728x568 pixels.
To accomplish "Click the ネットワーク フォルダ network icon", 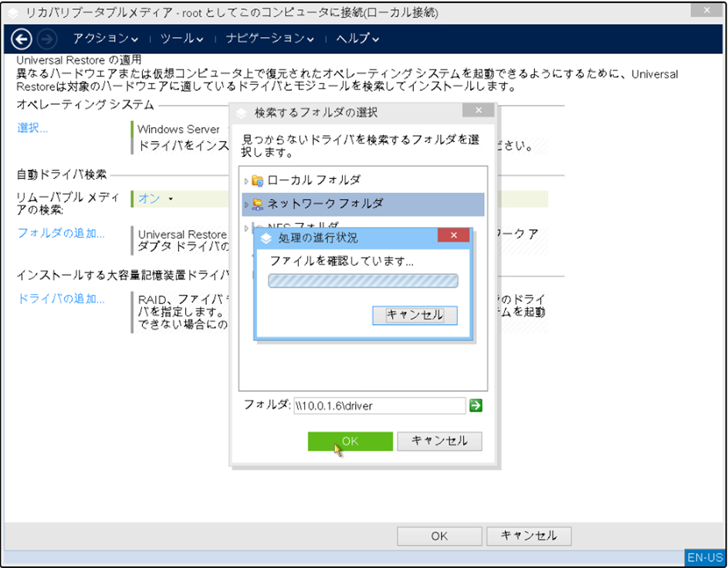I will 258,205.
